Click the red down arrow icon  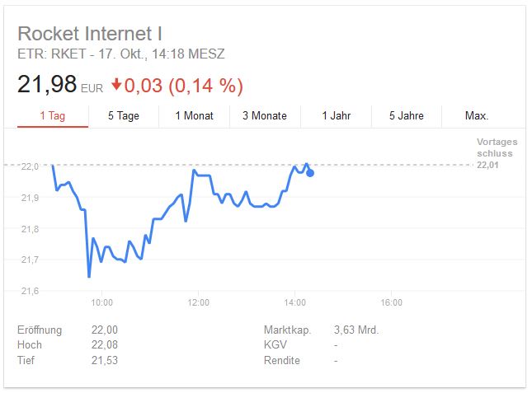(x=116, y=85)
